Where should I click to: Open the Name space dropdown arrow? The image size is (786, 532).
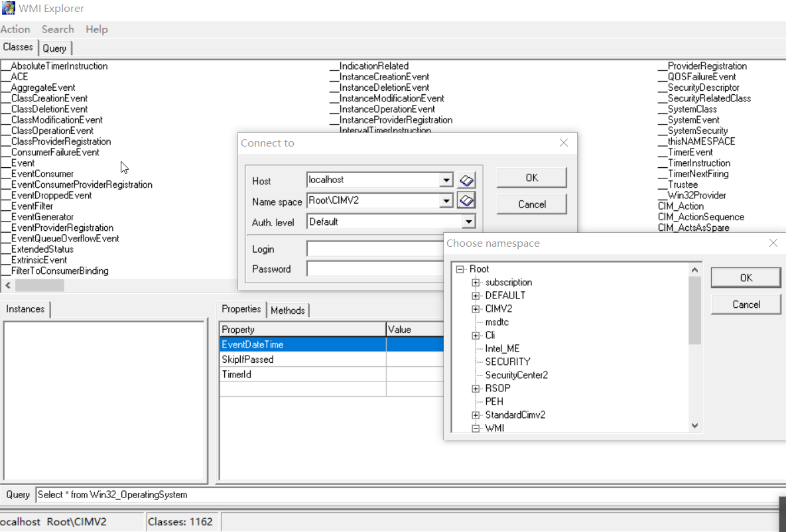click(446, 200)
